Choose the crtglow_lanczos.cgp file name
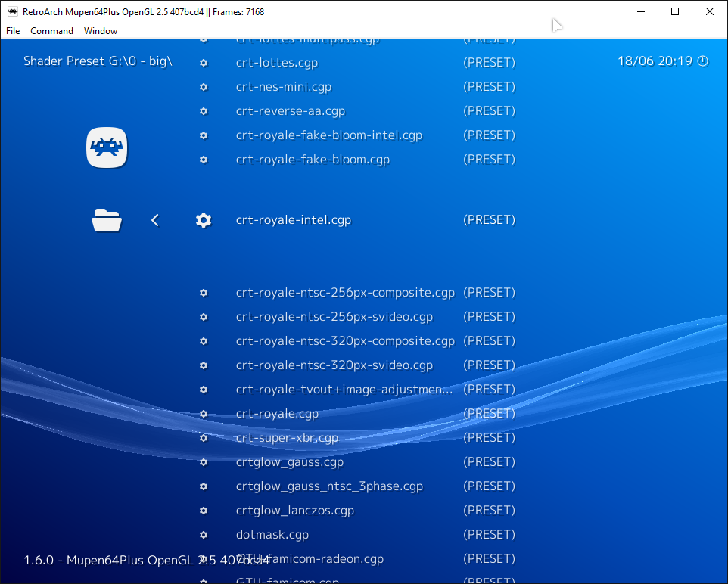 [295, 510]
